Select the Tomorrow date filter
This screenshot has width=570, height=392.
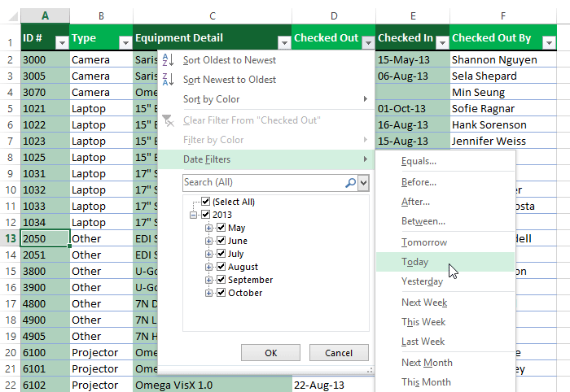click(445, 242)
